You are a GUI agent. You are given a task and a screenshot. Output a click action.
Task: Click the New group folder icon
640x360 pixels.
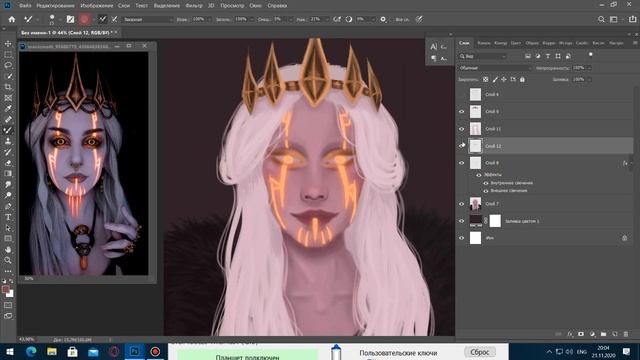pos(603,334)
